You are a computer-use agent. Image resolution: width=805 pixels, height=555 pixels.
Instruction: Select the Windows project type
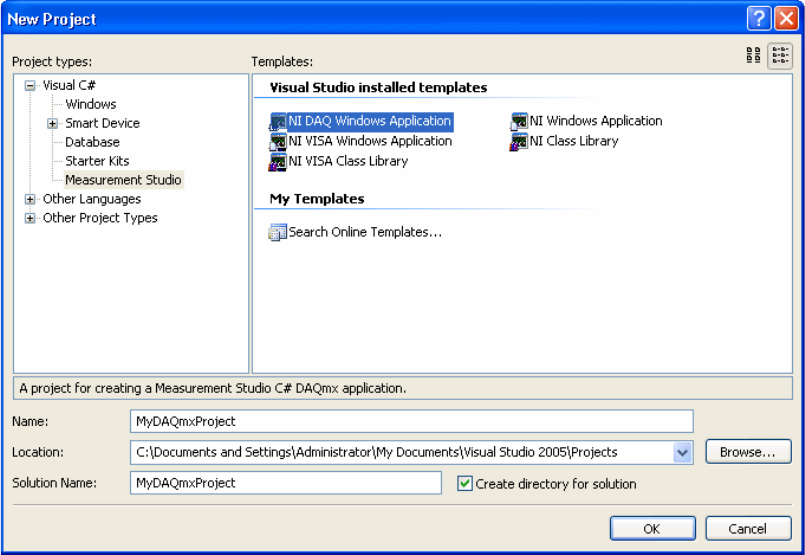click(x=91, y=104)
